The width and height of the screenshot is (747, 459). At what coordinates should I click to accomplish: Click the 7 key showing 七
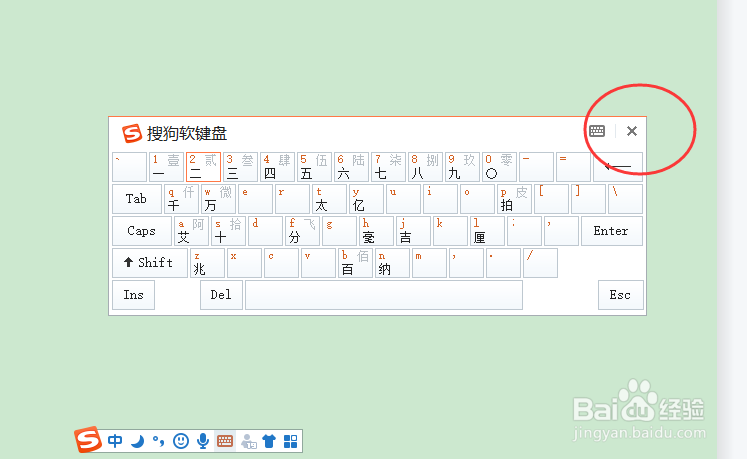point(389,167)
